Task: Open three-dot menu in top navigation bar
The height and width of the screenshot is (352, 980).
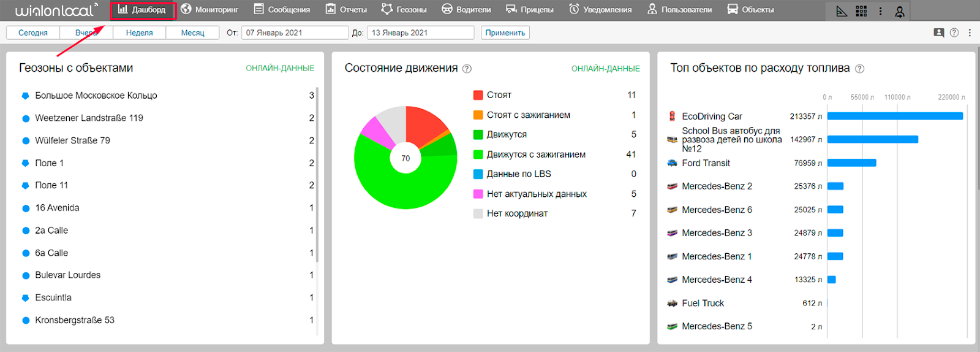Action: (x=881, y=11)
